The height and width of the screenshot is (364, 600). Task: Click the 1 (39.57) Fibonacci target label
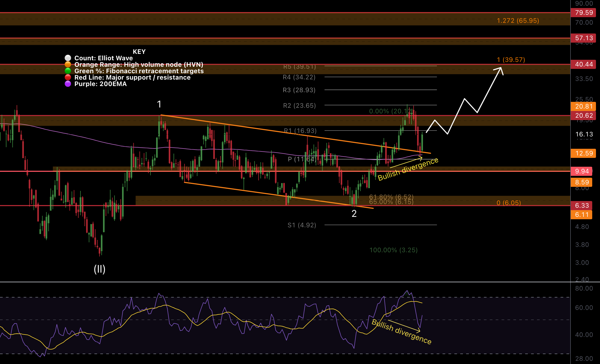(x=511, y=60)
